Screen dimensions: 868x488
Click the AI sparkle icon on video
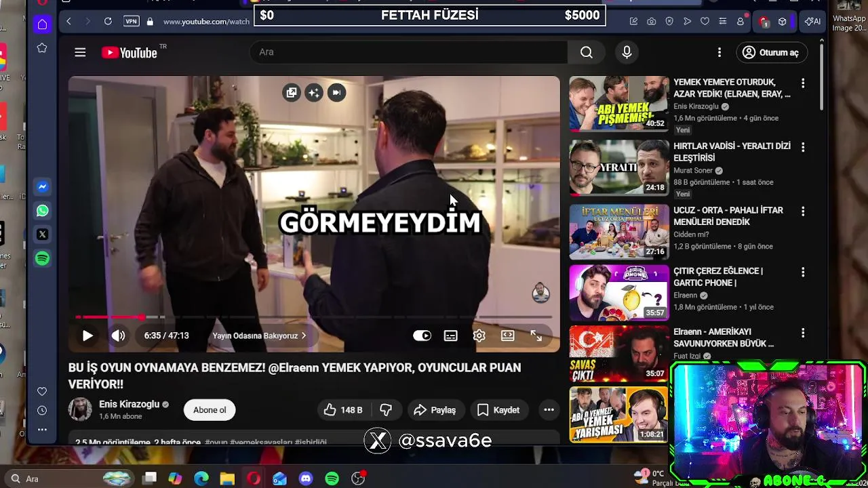(x=314, y=93)
